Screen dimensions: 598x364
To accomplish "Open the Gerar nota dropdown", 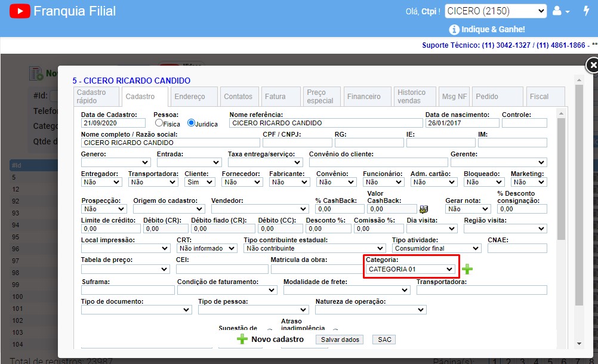I will tap(467, 209).
